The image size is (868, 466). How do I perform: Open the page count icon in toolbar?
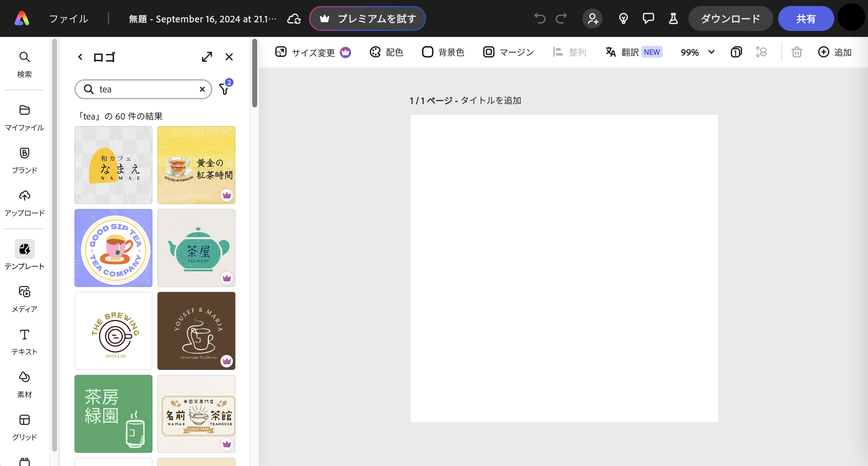coord(736,52)
